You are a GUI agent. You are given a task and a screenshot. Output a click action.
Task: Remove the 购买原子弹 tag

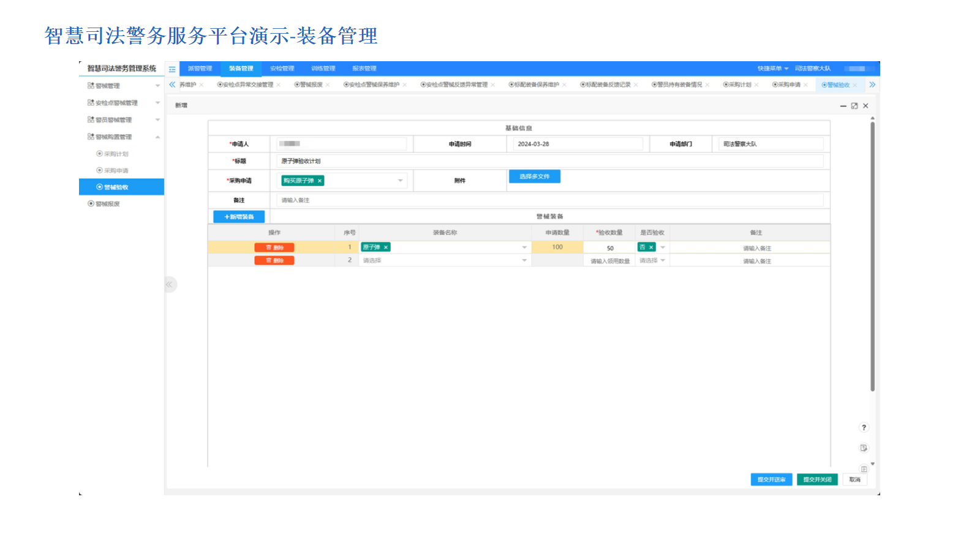click(320, 181)
